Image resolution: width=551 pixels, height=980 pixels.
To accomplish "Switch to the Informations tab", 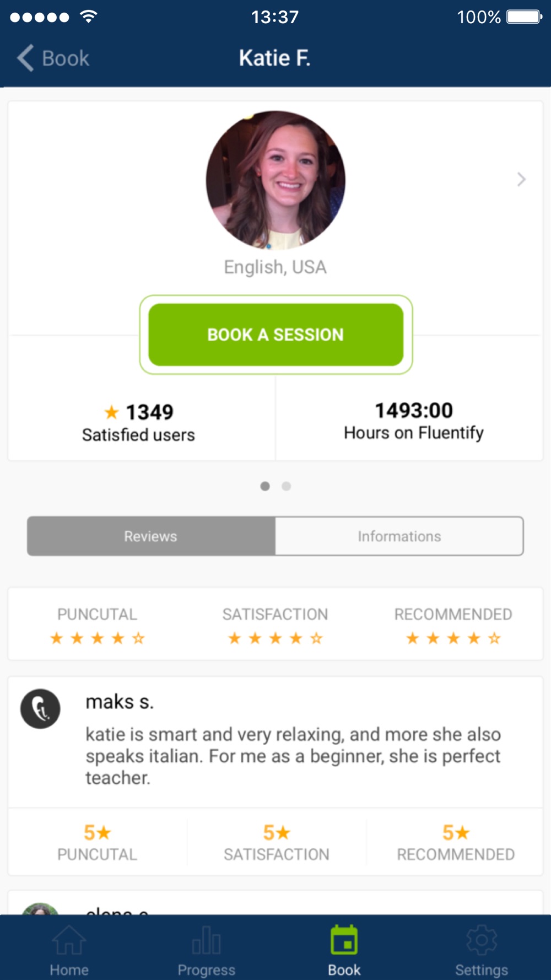I will pos(399,536).
